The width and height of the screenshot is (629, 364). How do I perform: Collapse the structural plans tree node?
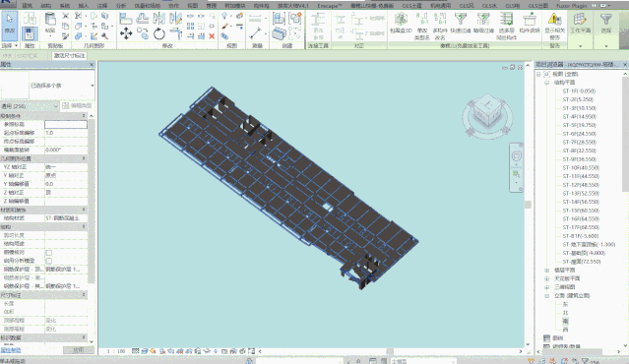tap(546, 83)
